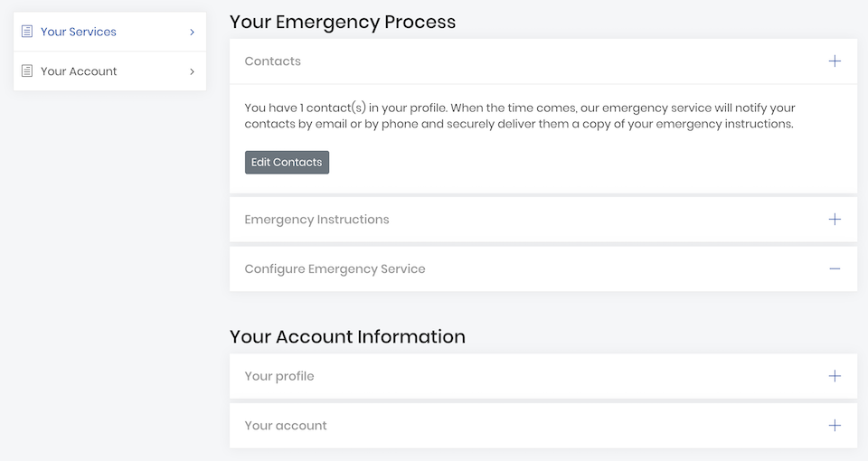This screenshot has width=868, height=461.
Task: Click the plus icon on Contacts panel
Action: (835, 61)
